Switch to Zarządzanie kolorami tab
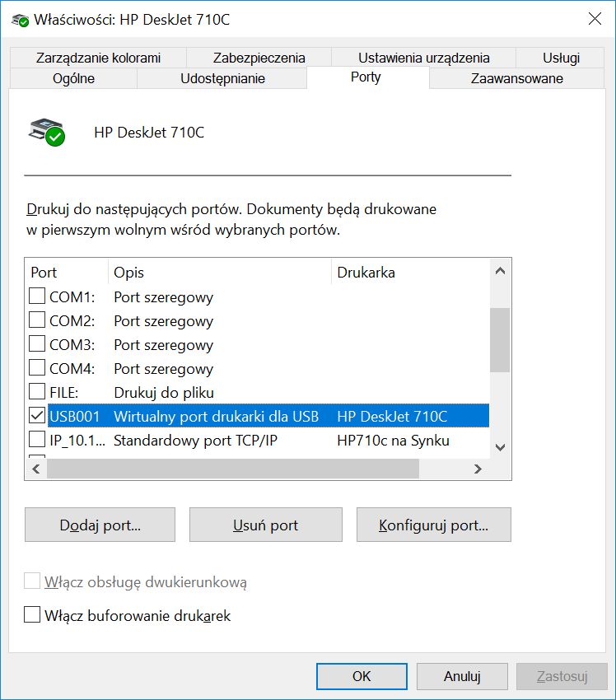 tap(98, 58)
